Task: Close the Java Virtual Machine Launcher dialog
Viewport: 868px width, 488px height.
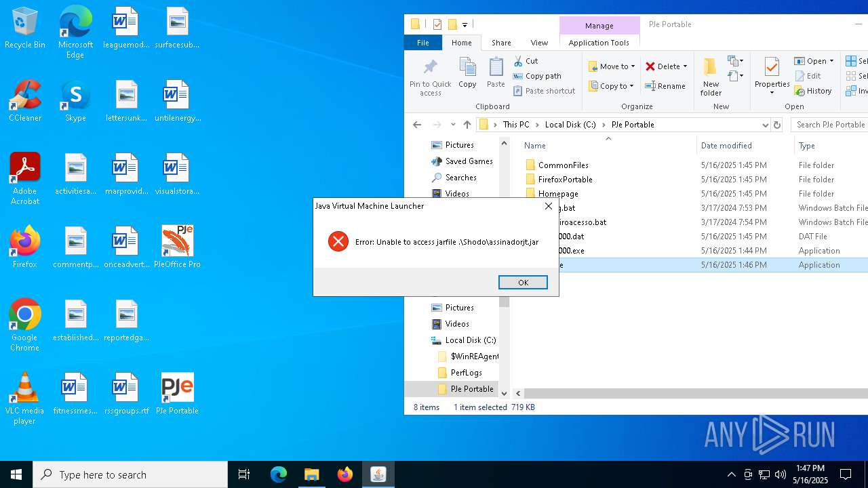Action: coord(549,206)
